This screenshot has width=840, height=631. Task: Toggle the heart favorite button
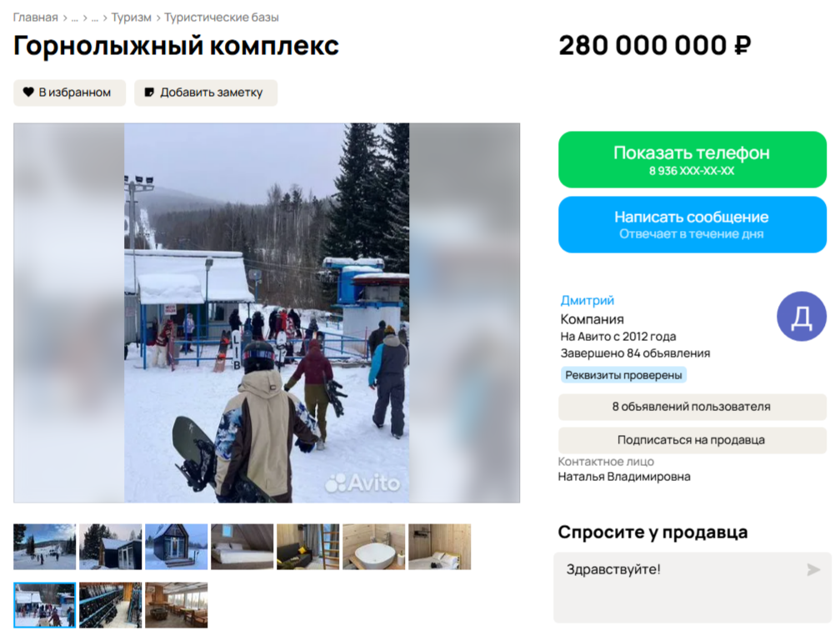pyautogui.click(x=70, y=93)
